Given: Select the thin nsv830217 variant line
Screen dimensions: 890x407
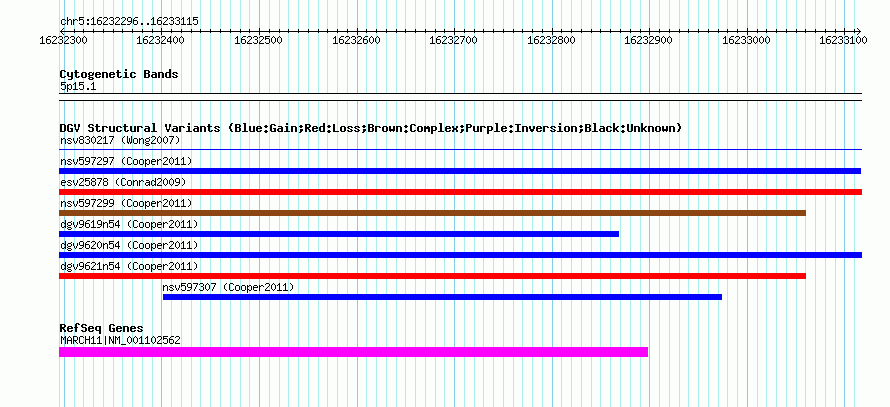Looking at the screenshot, I should point(460,150).
